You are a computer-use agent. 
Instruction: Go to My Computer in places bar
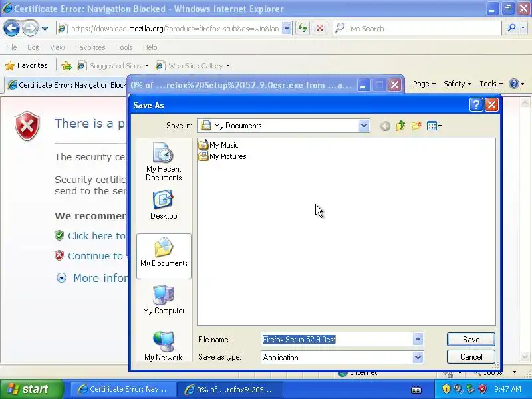click(164, 299)
